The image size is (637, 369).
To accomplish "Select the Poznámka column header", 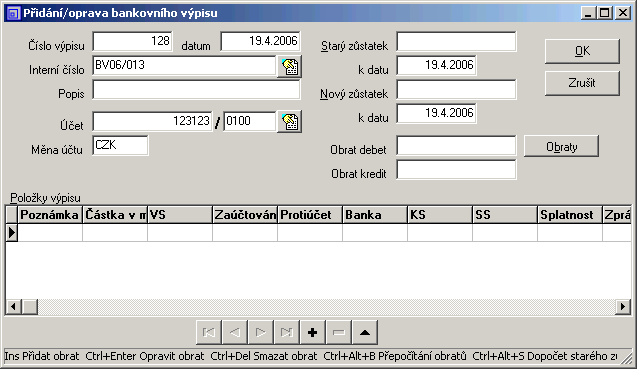I will click(x=50, y=215).
